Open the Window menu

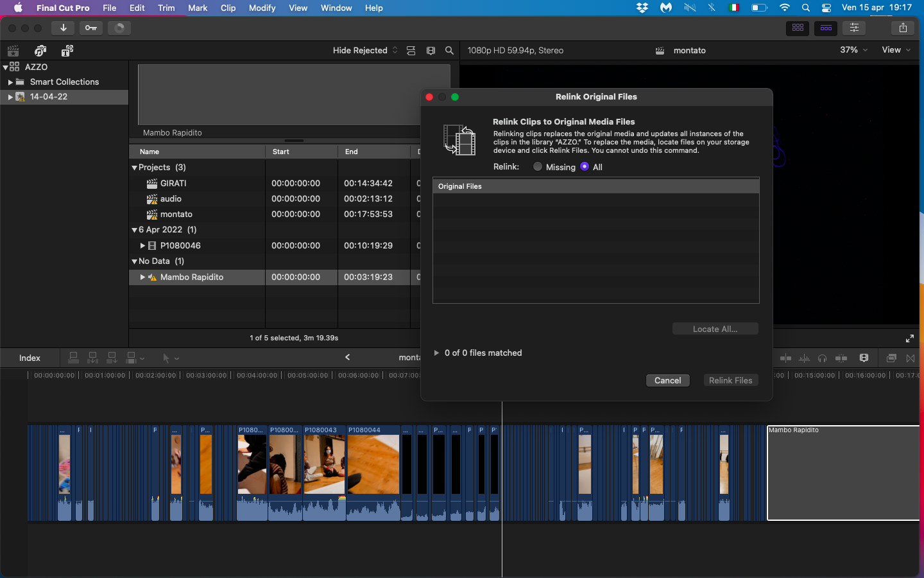pos(336,8)
